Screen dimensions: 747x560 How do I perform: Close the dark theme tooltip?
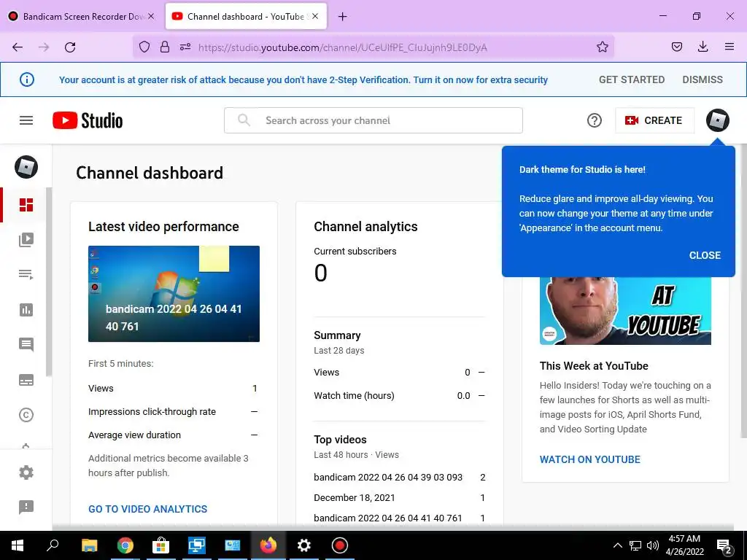(x=705, y=255)
